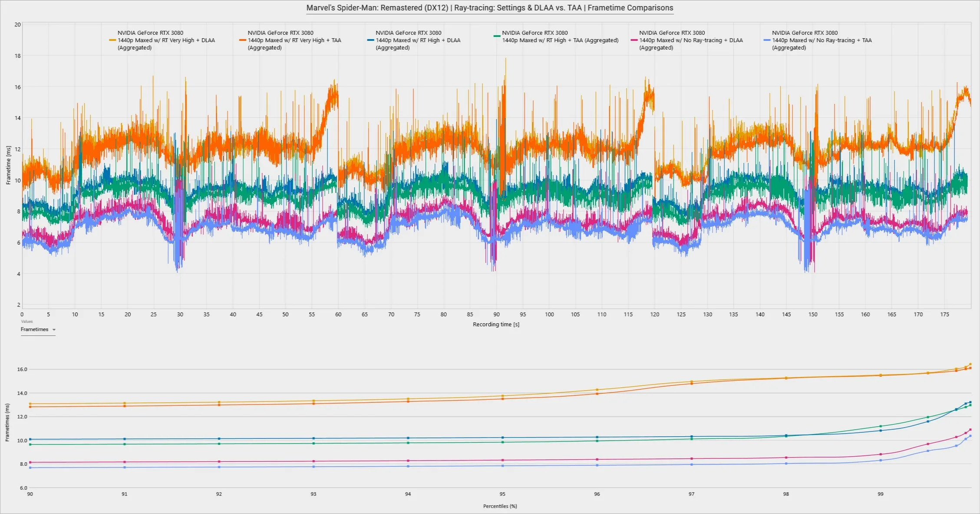Click the 90 tick on the recording time axis
Viewport: 980px width, 514px height.
click(x=496, y=315)
